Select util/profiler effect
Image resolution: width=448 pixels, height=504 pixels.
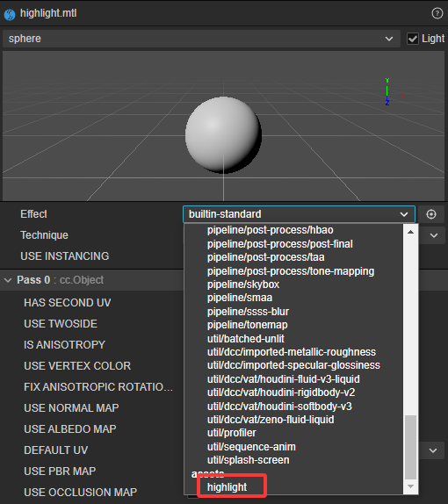[x=232, y=433]
